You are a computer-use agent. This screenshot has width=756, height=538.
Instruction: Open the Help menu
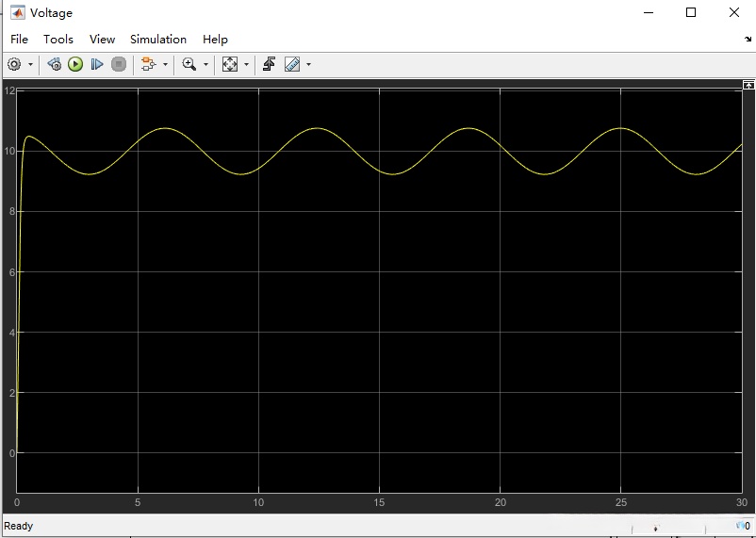(215, 39)
